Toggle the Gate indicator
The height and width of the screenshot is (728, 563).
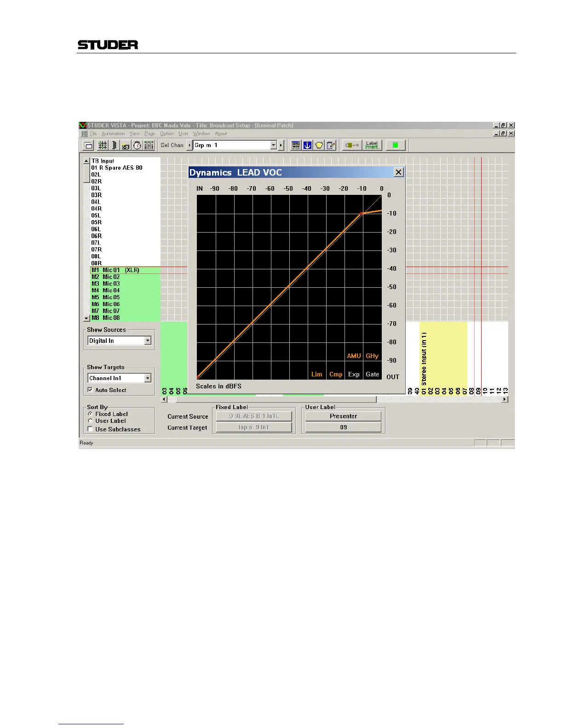(373, 374)
